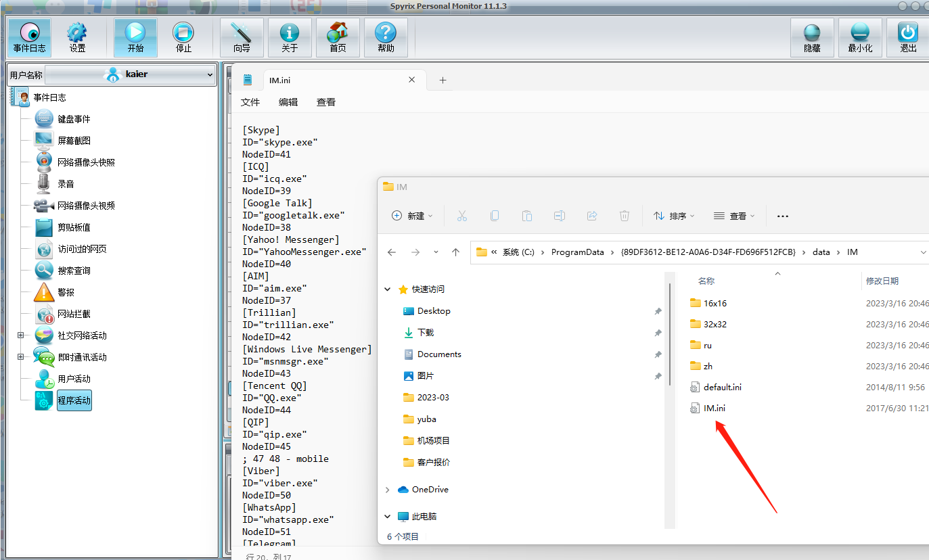
Task: Click the Explorer copy icon
Action: point(495,216)
